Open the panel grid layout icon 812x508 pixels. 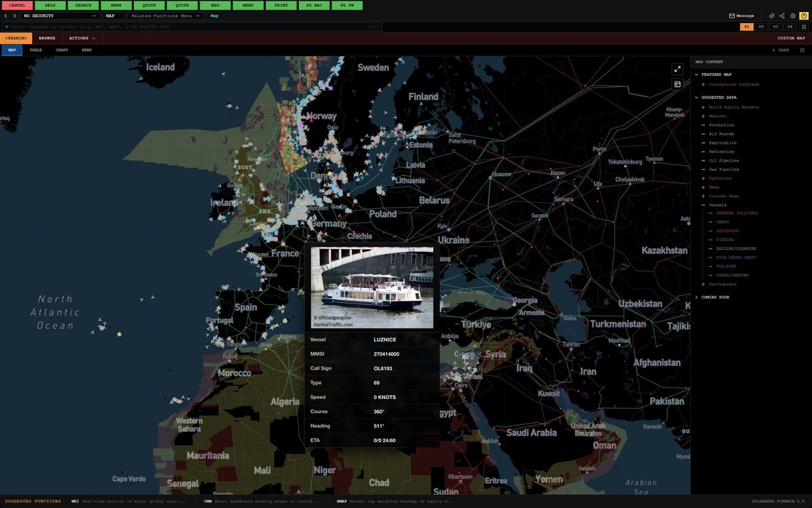tap(803, 26)
